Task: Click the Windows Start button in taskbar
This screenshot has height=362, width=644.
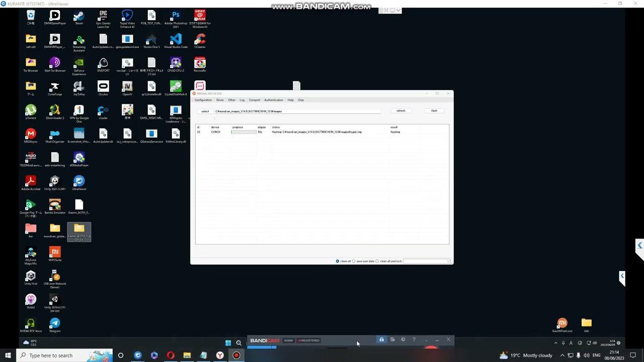Action: point(8,355)
